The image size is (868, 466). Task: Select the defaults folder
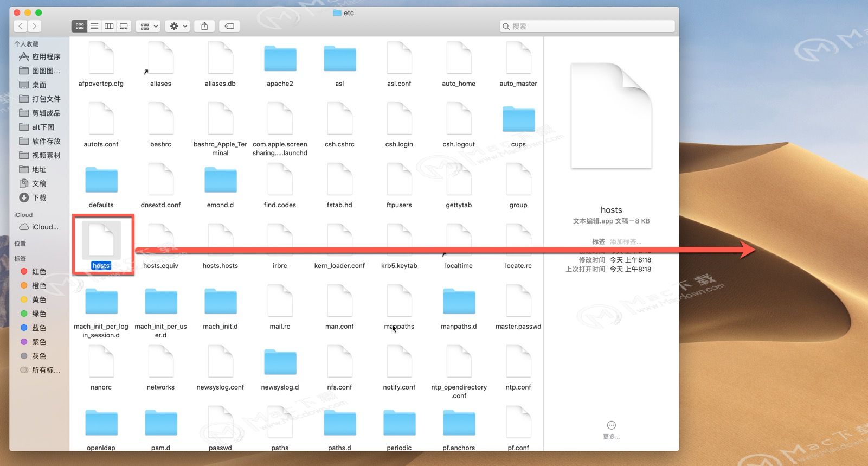tap(101, 180)
